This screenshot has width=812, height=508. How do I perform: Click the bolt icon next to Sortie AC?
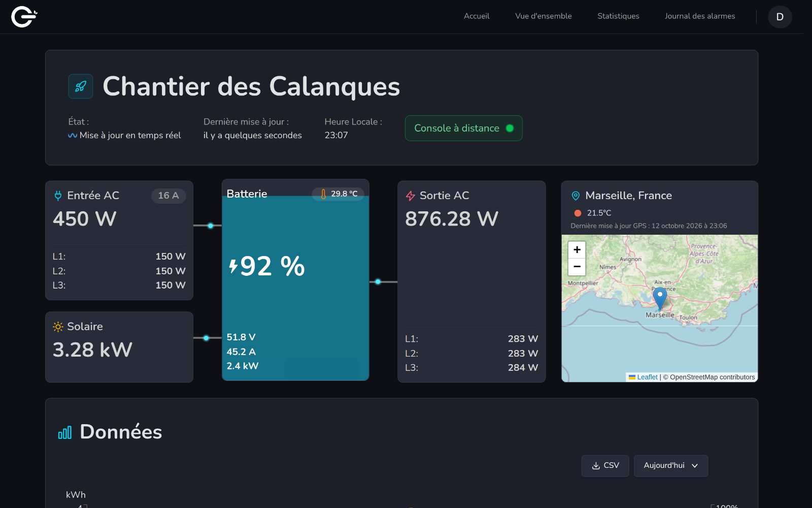coord(411,196)
